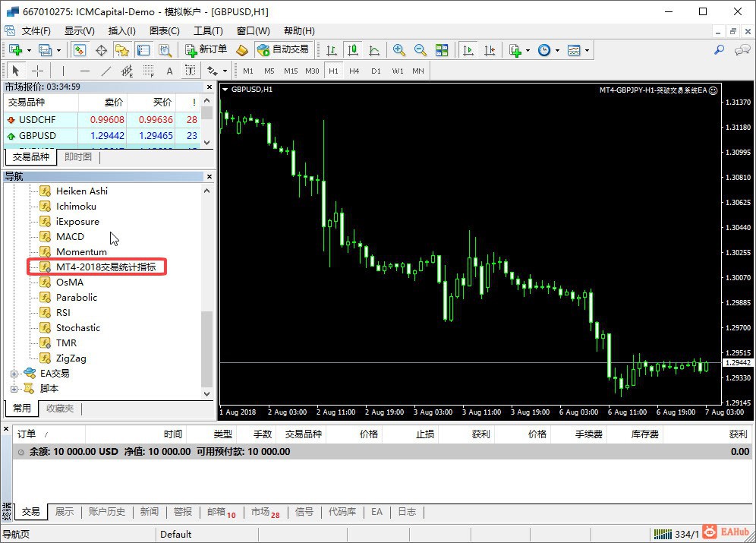Screen dimensions: 756x543
Task: Zoom in on the chart
Action: [398, 50]
